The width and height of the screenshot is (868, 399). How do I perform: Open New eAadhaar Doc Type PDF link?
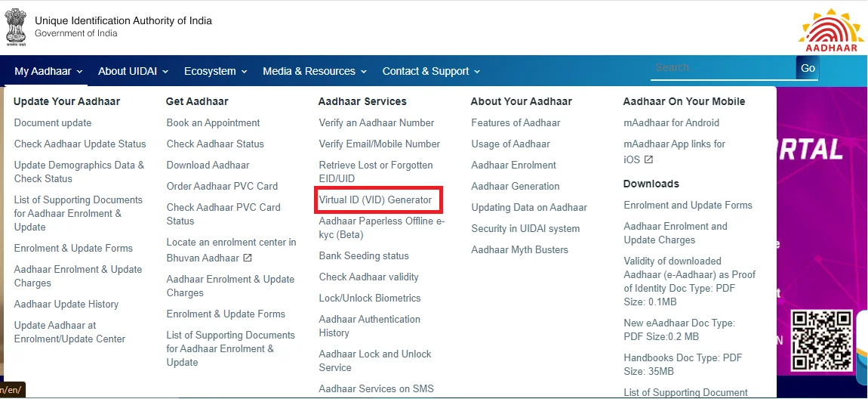(x=679, y=329)
